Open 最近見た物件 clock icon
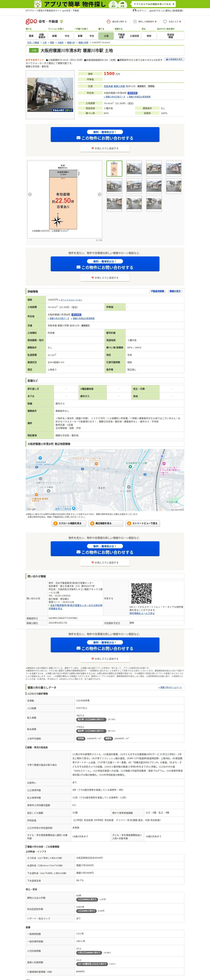 [x=109, y=22]
